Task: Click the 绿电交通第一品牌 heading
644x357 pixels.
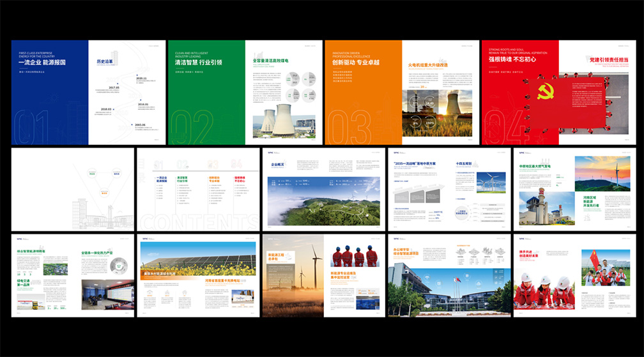Action: 23,283
